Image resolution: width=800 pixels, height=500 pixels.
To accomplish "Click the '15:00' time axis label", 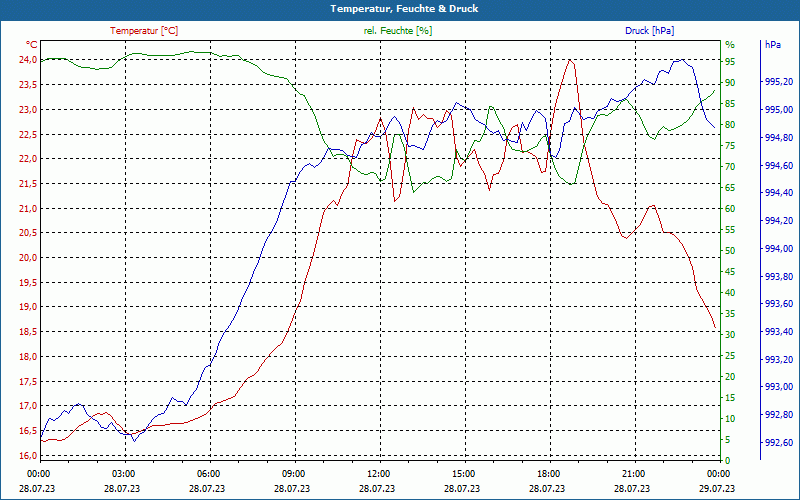I will click(463, 474).
